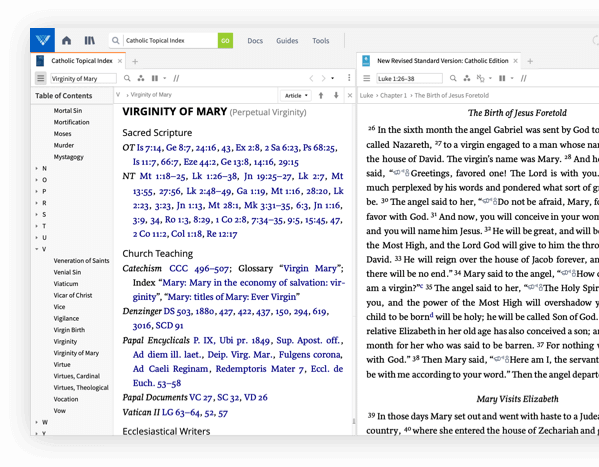This screenshot has width=599, height=467.
Task: Toggle the Table of Contents panel menu
Action: tap(40, 78)
